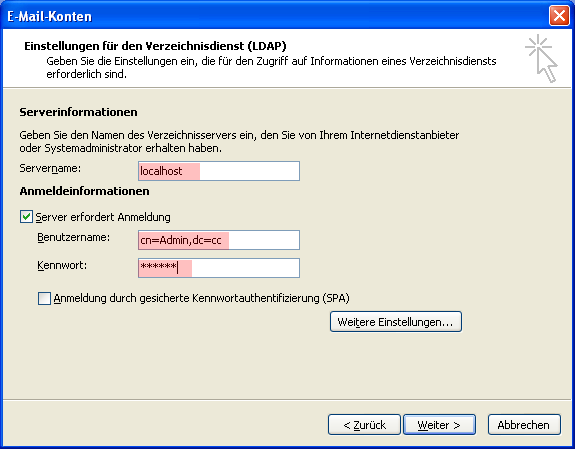Image resolution: width=575 pixels, height=449 pixels.
Task: Go back with the < Zurück button
Action: click(364, 425)
